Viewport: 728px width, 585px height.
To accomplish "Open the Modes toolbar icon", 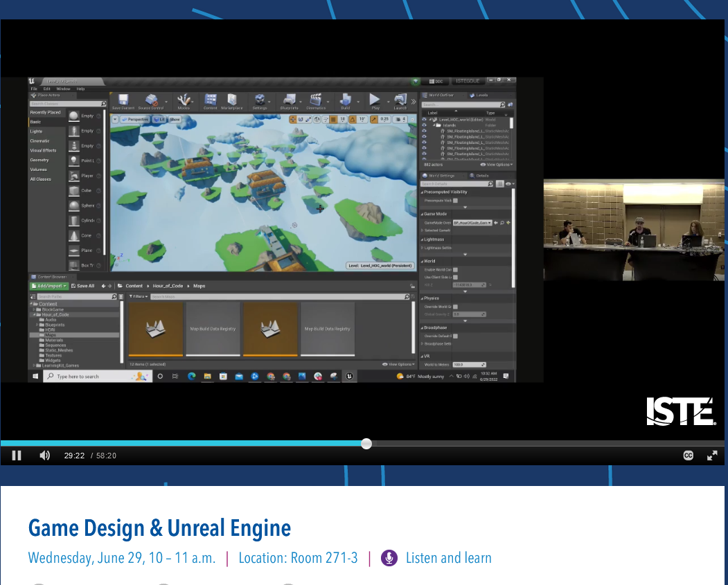I will point(184,102).
